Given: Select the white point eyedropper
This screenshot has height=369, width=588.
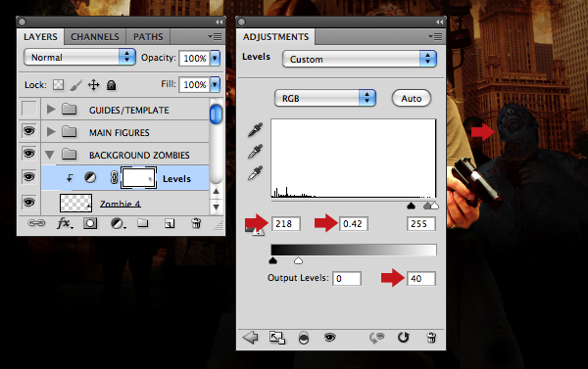Looking at the screenshot, I should 256,173.
